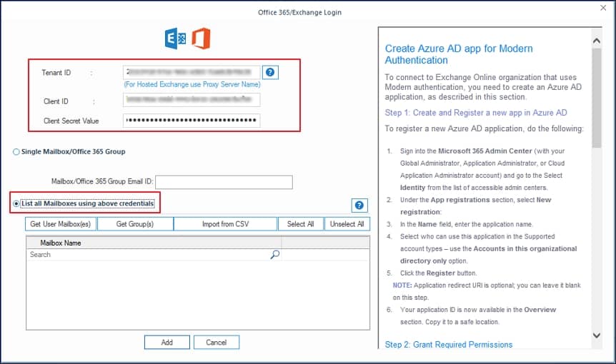616x364 pixels.
Task: Click the help panel vertical scrollbar thumb
Action: (x=597, y=98)
